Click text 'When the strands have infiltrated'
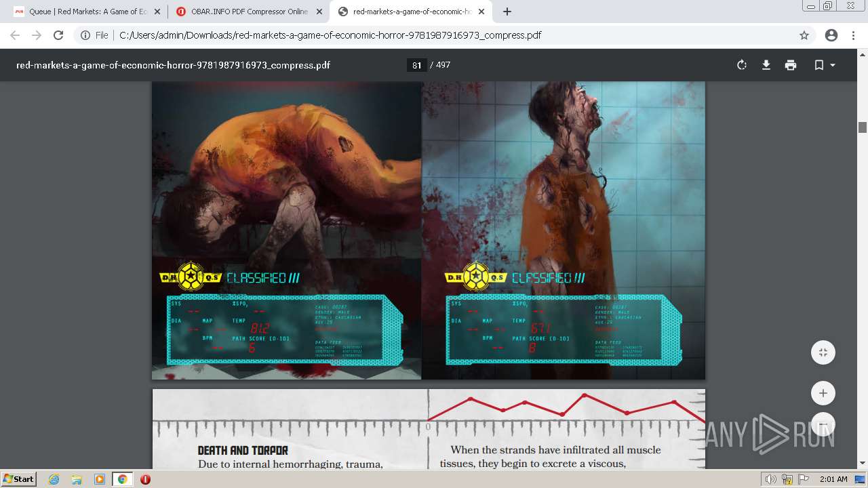The image size is (868, 488). (x=555, y=450)
